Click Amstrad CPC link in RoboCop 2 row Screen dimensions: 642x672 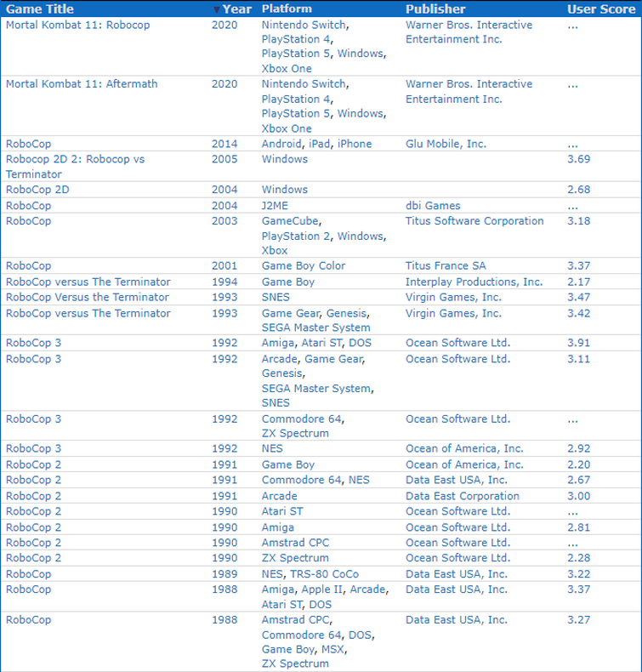pos(296,543)
